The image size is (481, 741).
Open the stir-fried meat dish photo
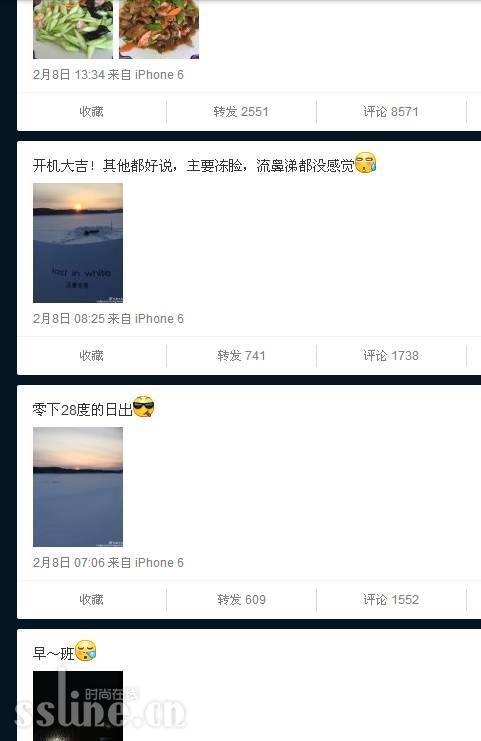pyautogui.click(x=159, y=29)
